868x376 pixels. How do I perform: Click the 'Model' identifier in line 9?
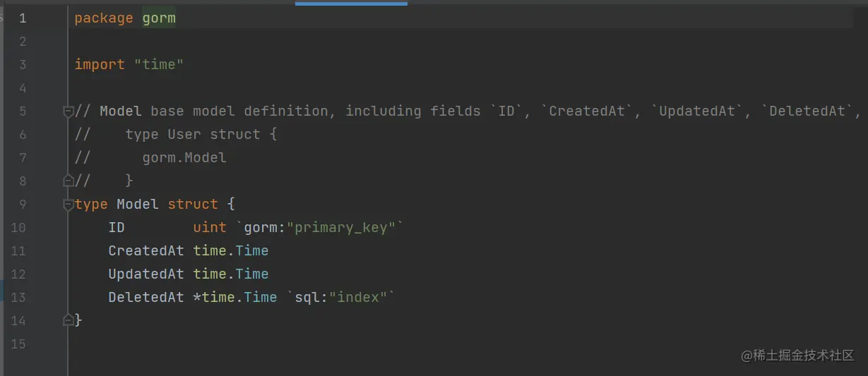pyautogui.click(x=138, y=204)
